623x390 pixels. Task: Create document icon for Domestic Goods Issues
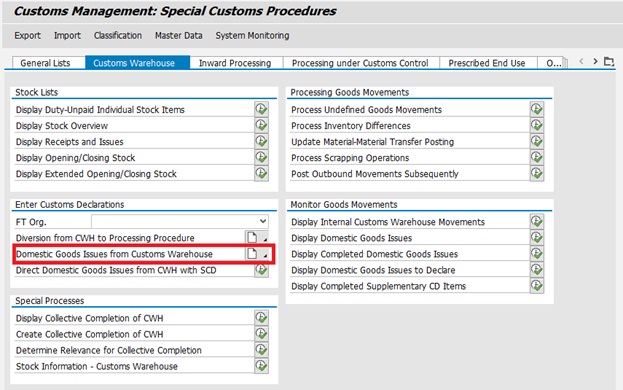(252, 254)
